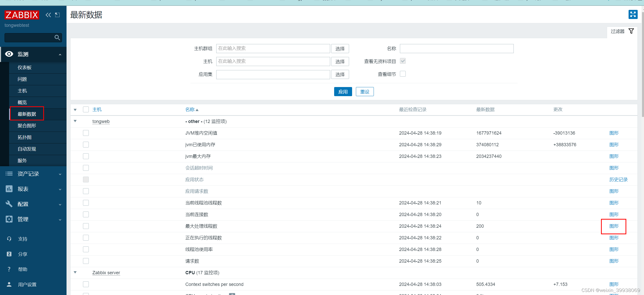This screenshot has height=295, width=644.
Task: Check the 请求数 row checkbox
Action: 86,261
